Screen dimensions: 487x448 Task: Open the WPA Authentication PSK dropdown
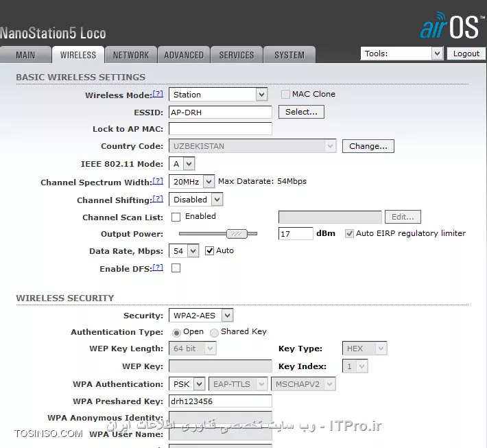(187, 384)
